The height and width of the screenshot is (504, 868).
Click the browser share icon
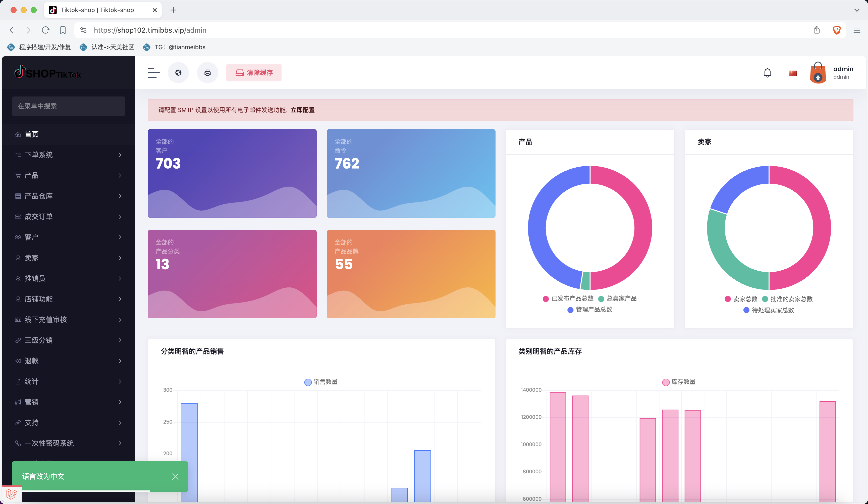816,30
